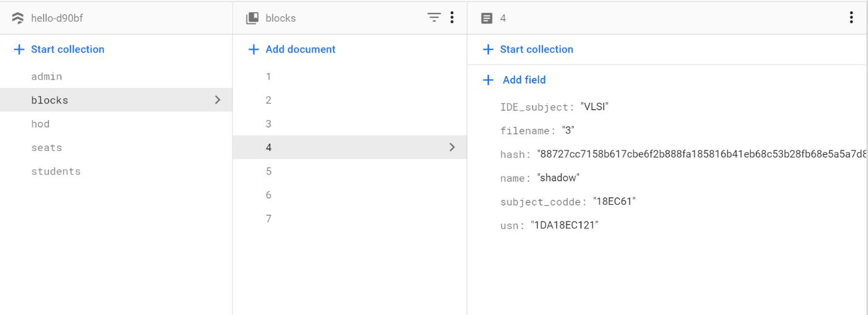
Task: Click the plus icon beside Add field
Action: click(488, 80)
